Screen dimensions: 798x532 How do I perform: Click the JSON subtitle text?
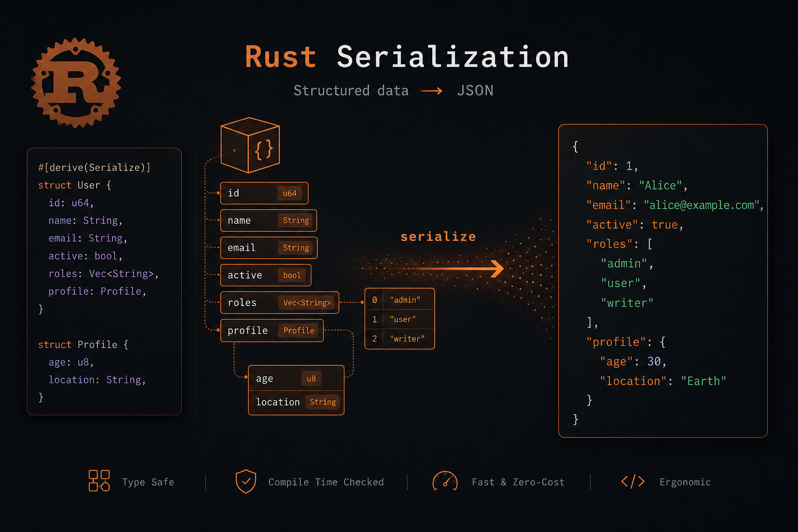[x=475, y=90]
